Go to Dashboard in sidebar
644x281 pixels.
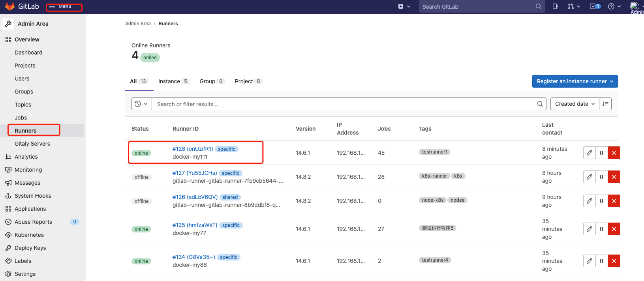click(28, 52)
